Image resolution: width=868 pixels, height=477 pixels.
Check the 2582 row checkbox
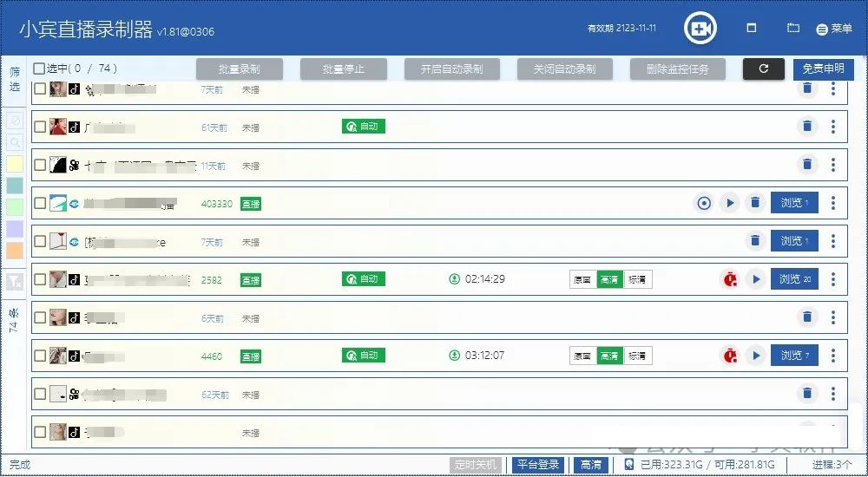[x=40, y=279]
